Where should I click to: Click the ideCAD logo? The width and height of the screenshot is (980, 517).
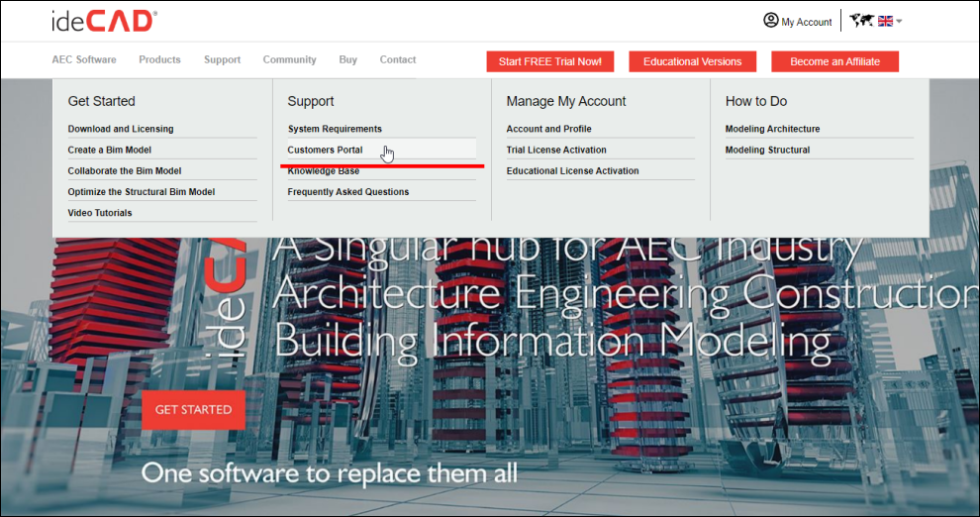104,21
